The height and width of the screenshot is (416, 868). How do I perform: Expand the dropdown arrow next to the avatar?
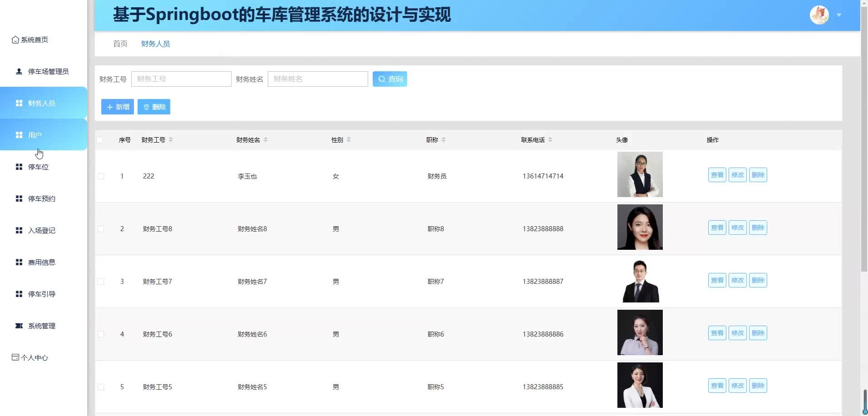(839, 15)
